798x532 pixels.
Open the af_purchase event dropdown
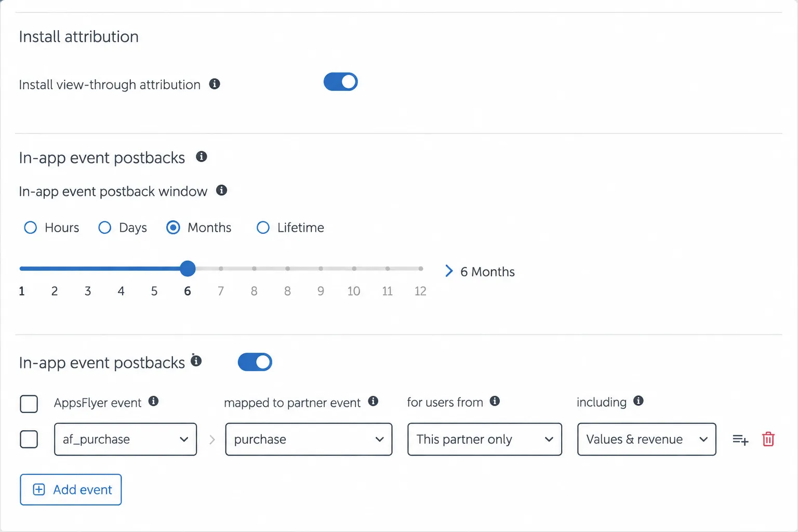(125, 439)
